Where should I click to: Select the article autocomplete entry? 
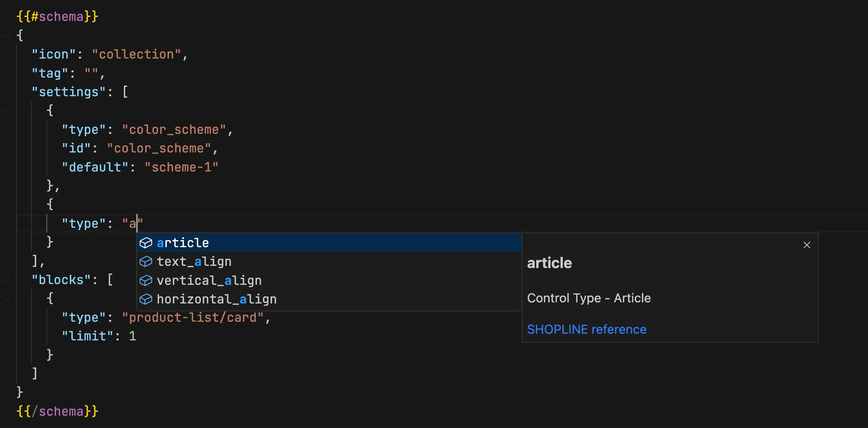[183, 243]
